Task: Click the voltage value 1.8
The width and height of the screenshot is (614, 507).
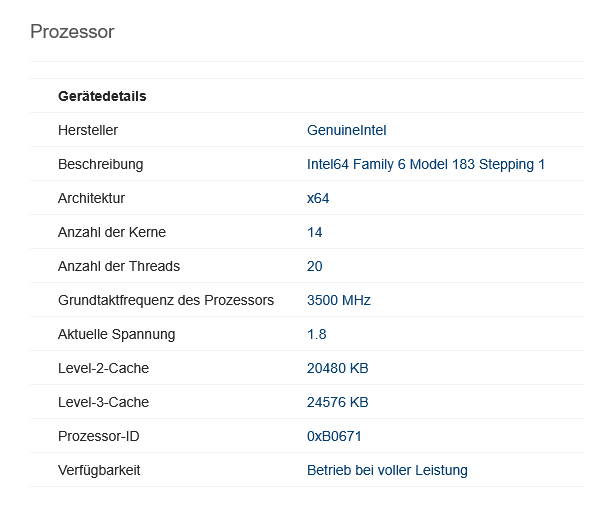Action: click(x=317, y=334)
